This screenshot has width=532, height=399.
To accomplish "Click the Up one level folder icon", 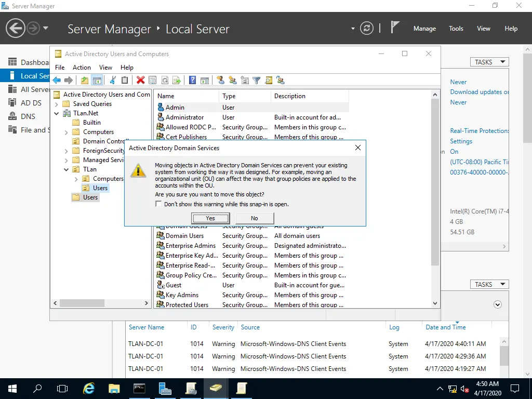I will (85, 81).
